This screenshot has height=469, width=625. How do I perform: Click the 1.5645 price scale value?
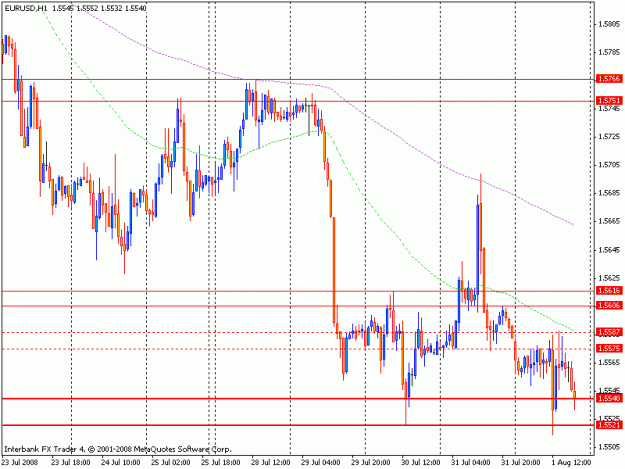(x=609, y=250)
